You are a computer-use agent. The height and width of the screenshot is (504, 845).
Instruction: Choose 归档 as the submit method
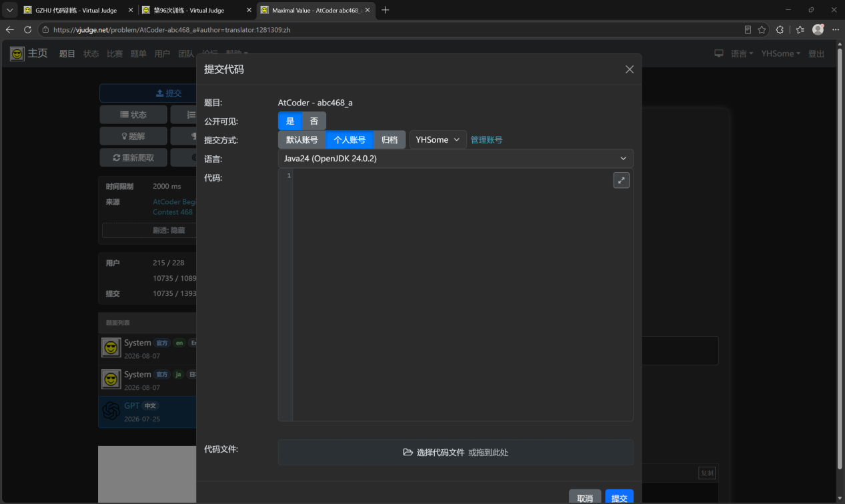point(389,140)
